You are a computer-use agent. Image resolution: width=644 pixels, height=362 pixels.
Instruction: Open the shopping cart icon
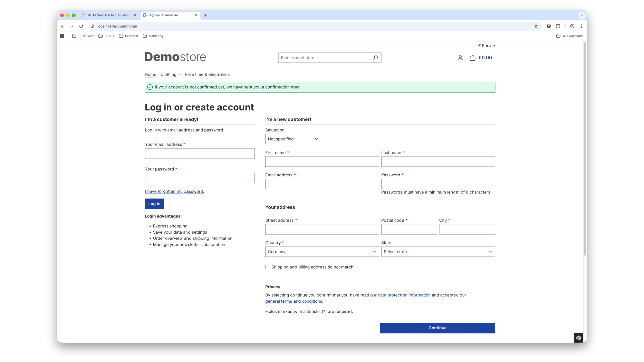click(x=473, y=58)
